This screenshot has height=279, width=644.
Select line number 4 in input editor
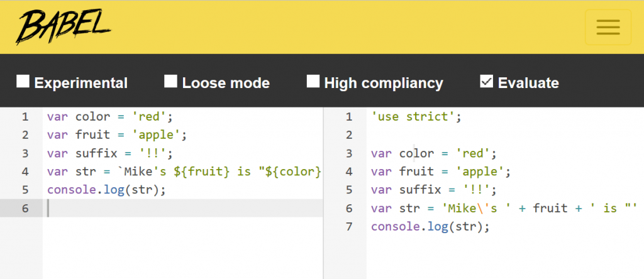[25, 172]
